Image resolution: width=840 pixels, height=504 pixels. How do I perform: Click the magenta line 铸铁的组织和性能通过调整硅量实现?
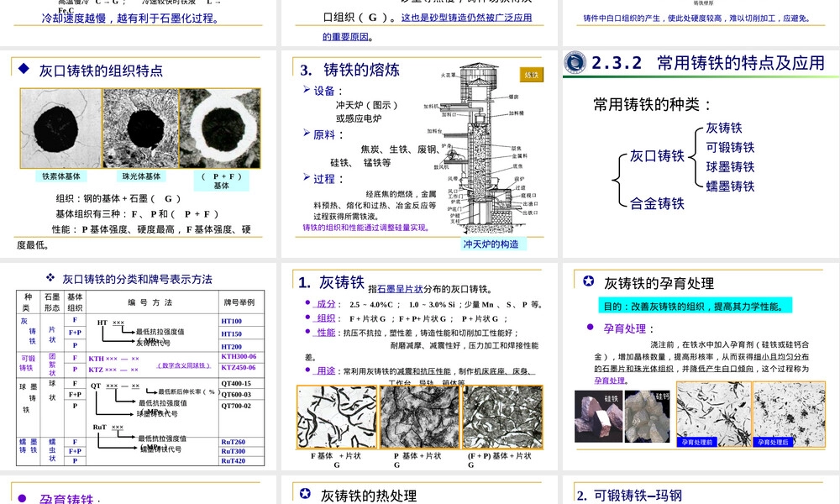pyautogui.click(x=366, y=228)
